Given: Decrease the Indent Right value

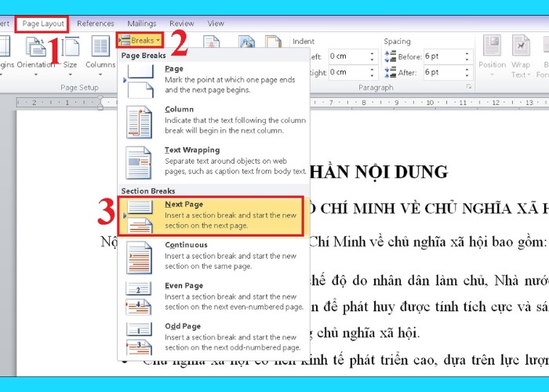Looking at the screenshot, I should coord(373,76).
